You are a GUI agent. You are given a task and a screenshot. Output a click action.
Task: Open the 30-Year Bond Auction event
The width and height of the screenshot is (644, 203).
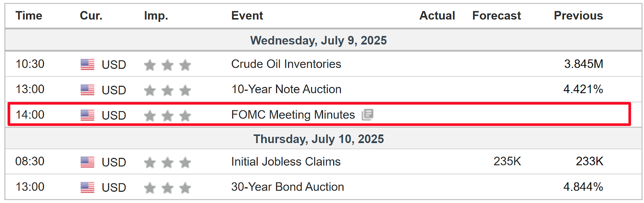(x=287, y=187)
